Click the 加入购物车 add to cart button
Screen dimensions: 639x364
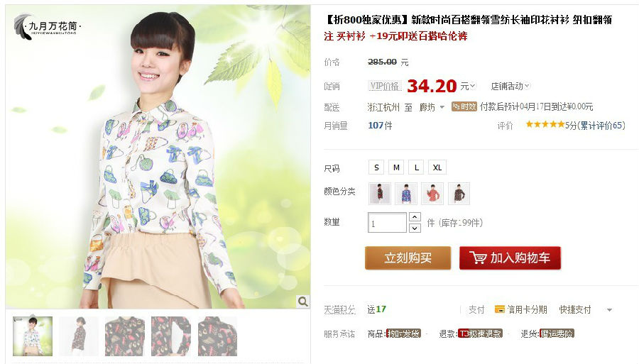tap(510, 258)
